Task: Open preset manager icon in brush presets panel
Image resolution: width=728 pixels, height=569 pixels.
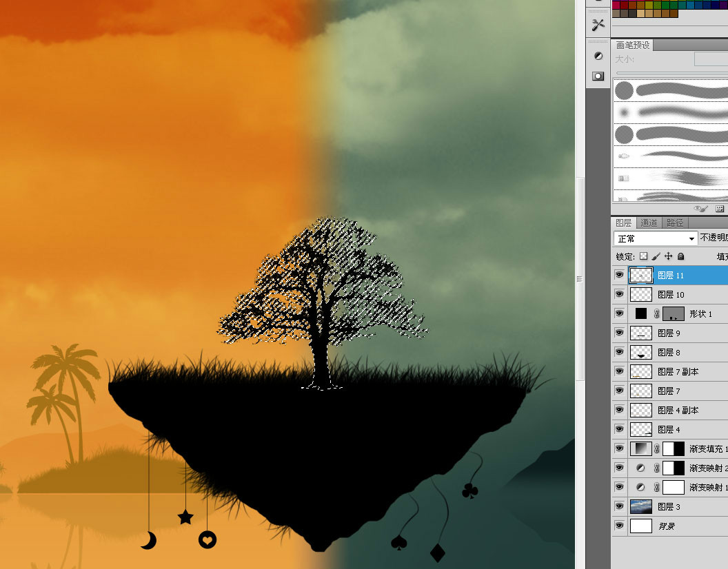Action: [720, 209]
